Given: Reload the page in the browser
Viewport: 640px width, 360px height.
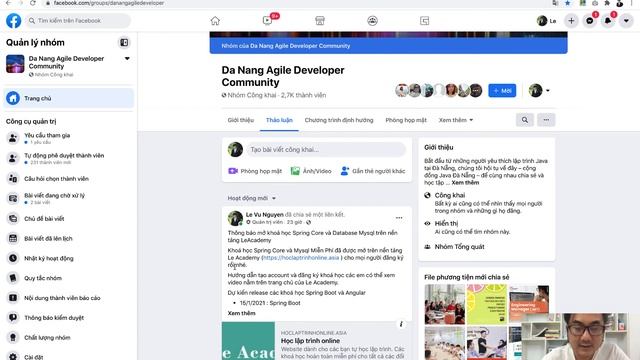Looking at the screenshot, I should point(33,3).
